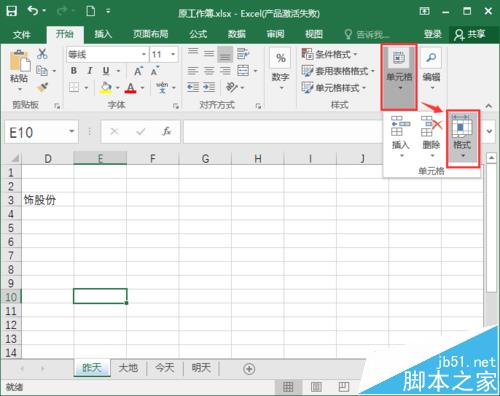Click the cell Borders icon
The image size is (500, 396).
click(74, 88)
